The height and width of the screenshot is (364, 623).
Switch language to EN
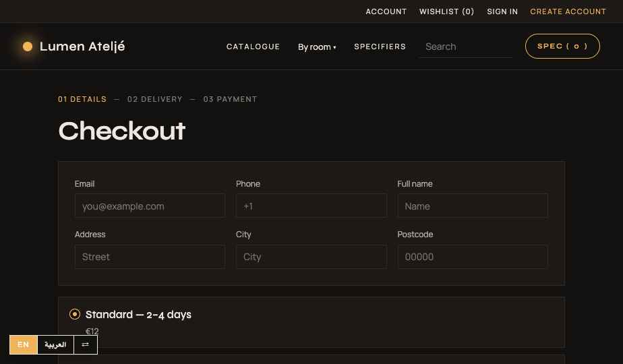click(x=24, y=344)
